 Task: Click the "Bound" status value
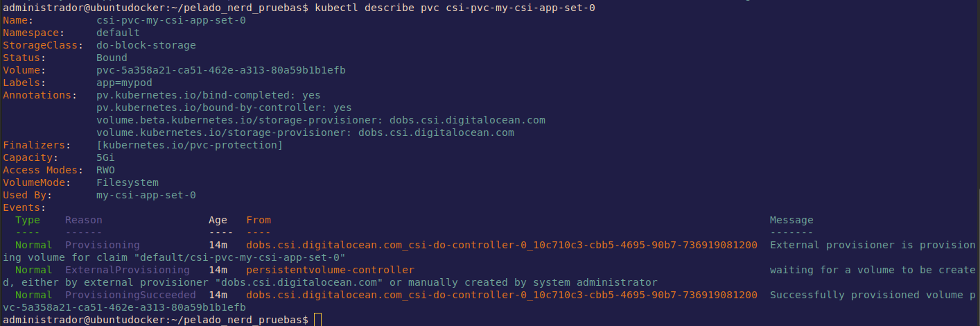[x=112, y=58]
